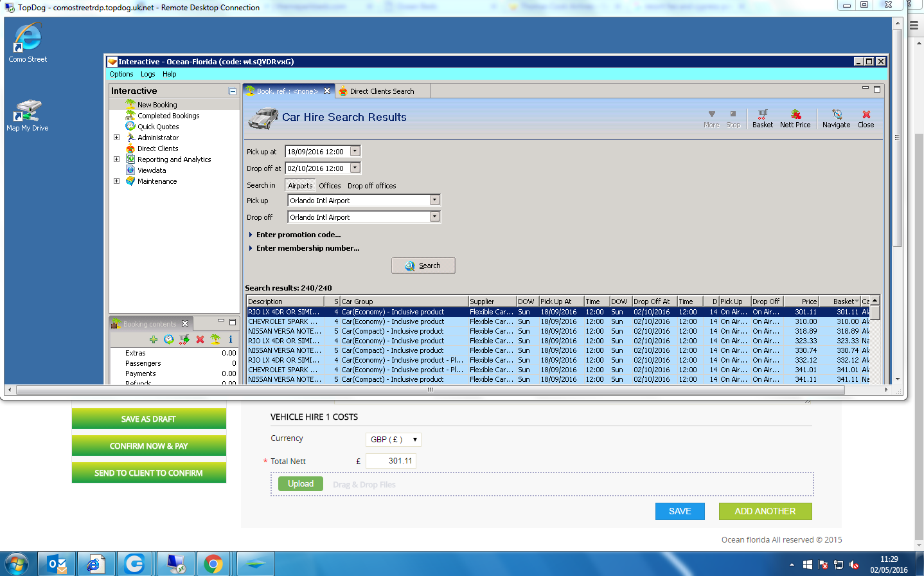Viewport: 924px width, 576px height.
Task: Expand the Maintenance tree node
Action: pos(116,181)
